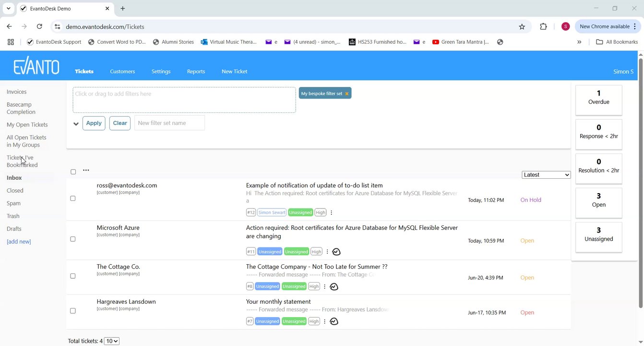Viewport: 644px width, 346px height.
Task: Open Chrome menu three dots
Action: (635, 27)
